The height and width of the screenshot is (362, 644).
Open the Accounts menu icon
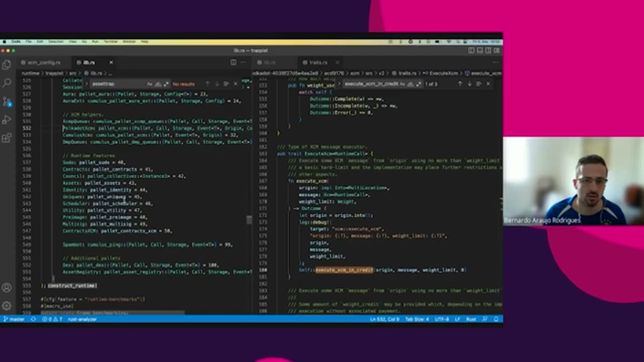7,288
